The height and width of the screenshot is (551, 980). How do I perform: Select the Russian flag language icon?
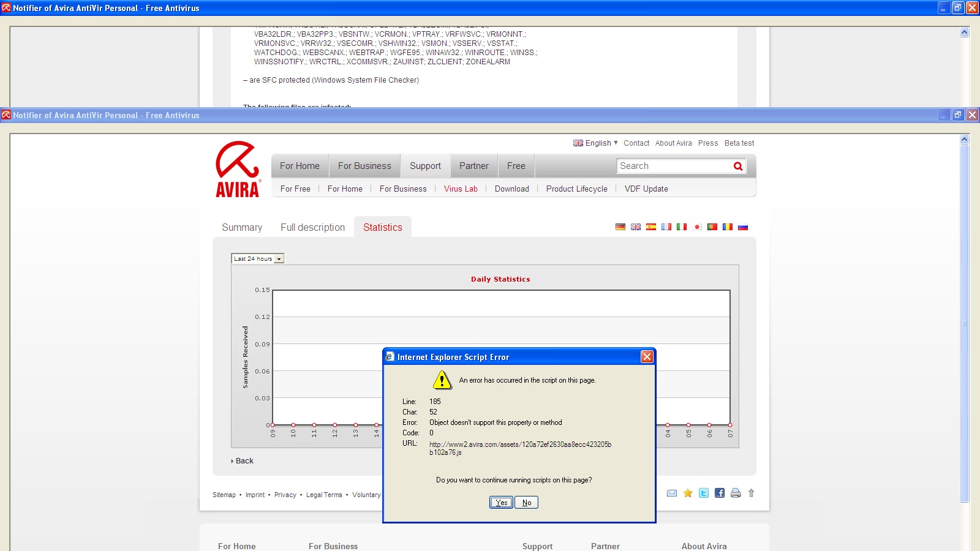[x=743, y=227]
